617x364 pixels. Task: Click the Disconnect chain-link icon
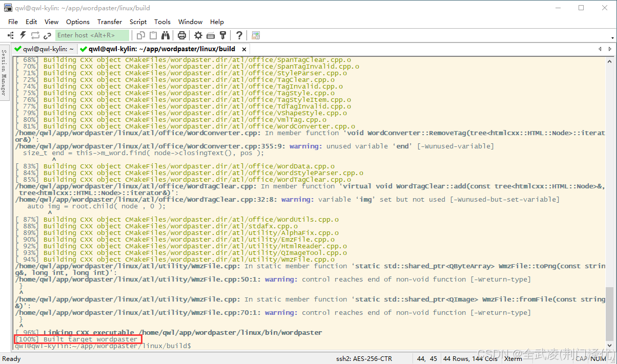[47, 35]
